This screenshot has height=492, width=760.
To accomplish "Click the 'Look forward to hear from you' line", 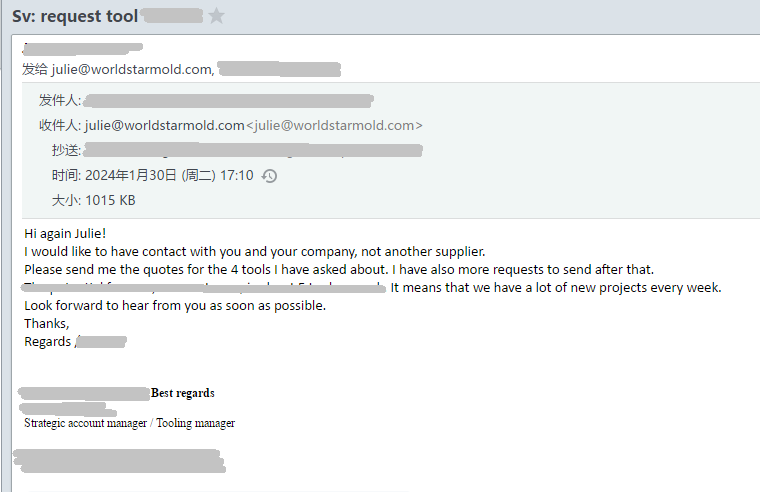I will point(175,305).
